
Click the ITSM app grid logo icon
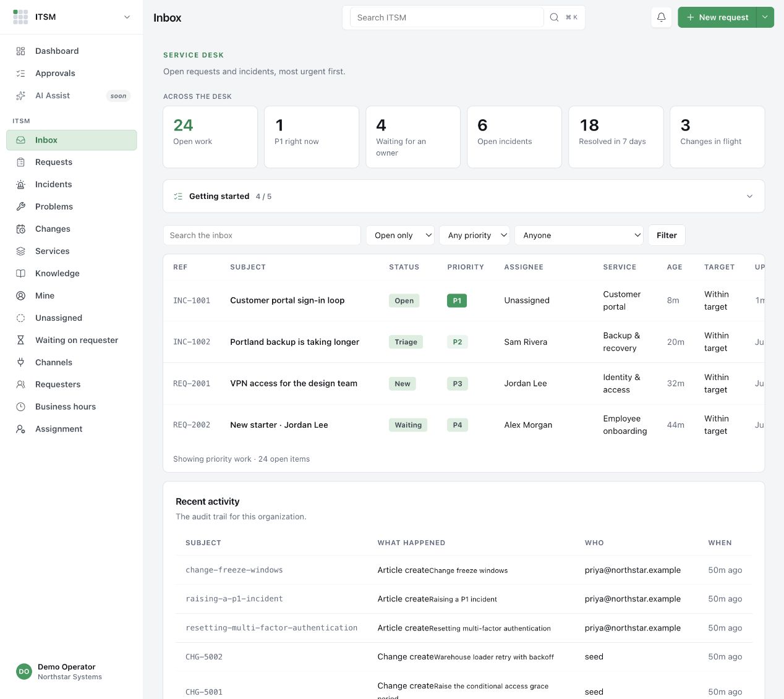20,17
